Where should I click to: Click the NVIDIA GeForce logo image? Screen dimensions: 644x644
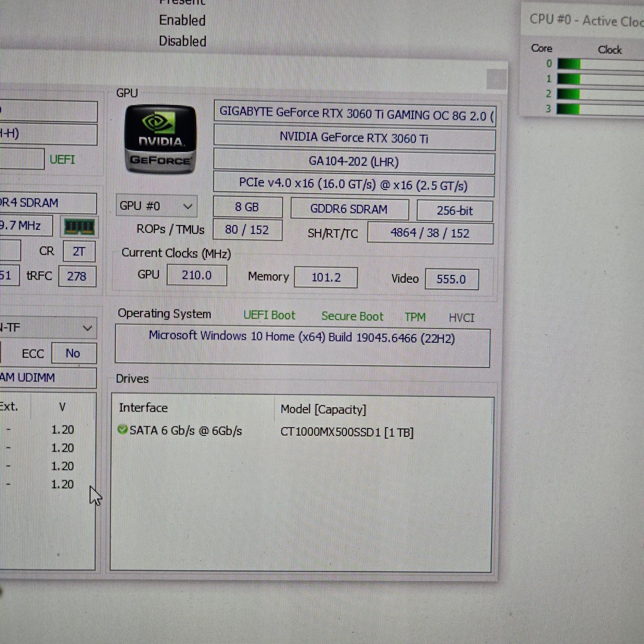[x=161, y=139]
